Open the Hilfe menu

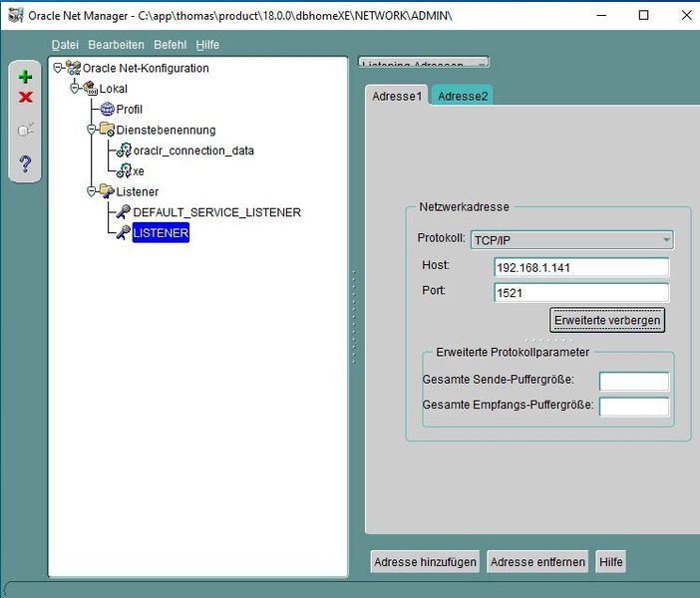(207, 45)
